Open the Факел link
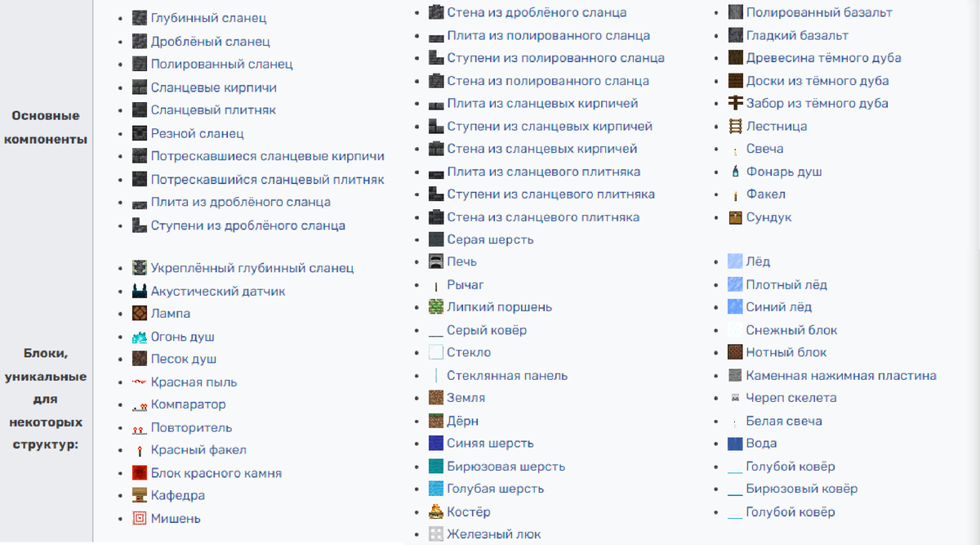The height and width of the screenshot is (545, 980). pos(766,194)
